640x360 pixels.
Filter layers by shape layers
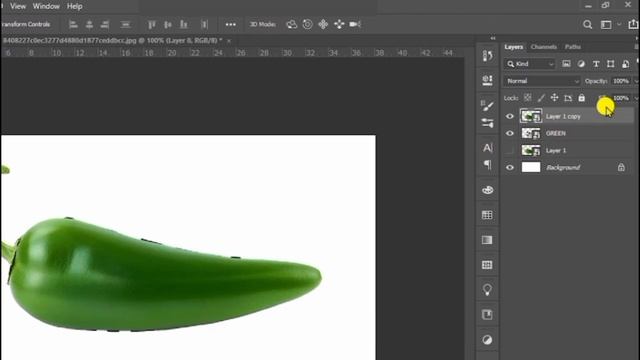611,64
